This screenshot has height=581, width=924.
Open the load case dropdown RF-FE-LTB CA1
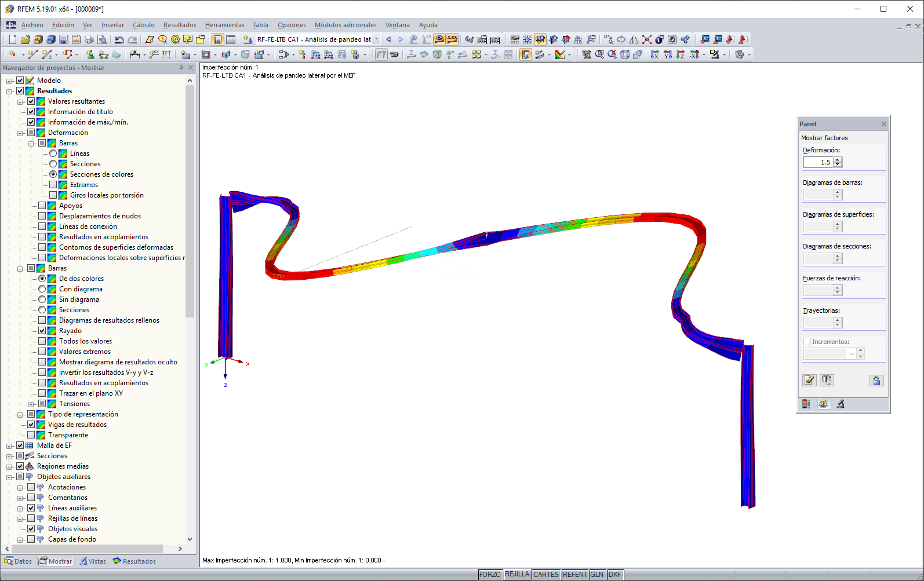(x=376, y=39)
